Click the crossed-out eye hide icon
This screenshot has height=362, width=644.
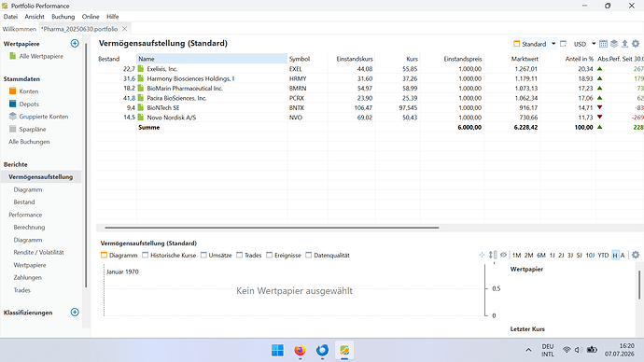(503, 255)
